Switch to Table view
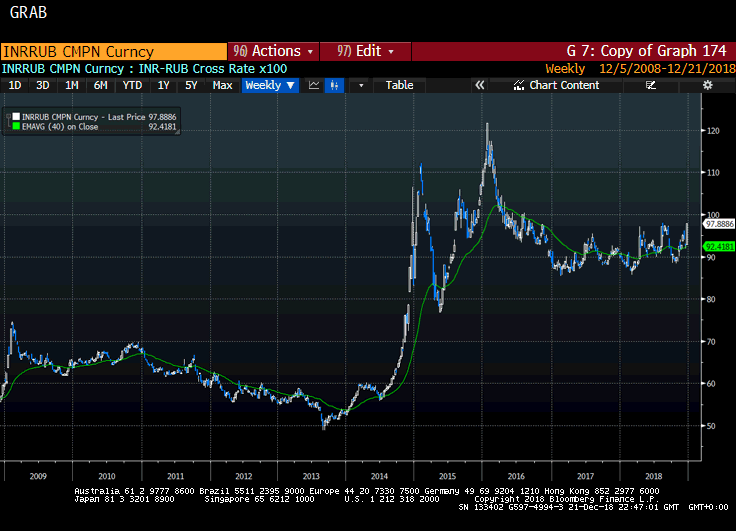736x531 pixels. click(399, 86)
